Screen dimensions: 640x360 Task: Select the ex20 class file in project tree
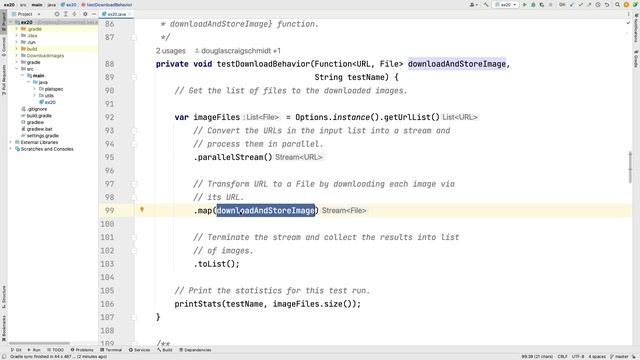(47, 102)
